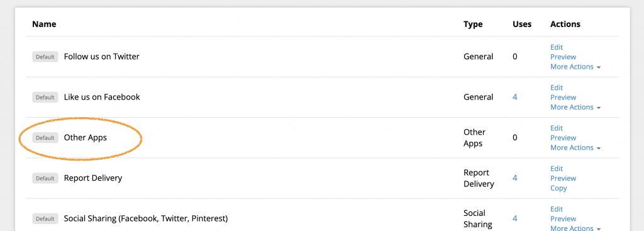644x231 pixels.
Task: View uses count for Report Delivery
Action: [x=514, y=178]
